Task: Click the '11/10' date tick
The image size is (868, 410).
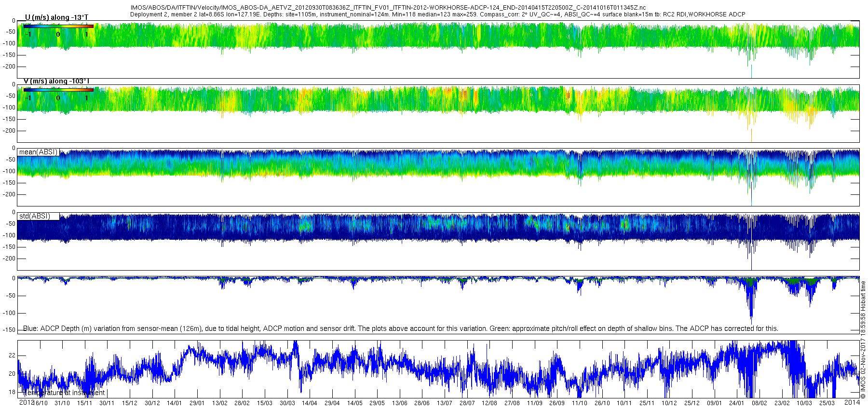Action: click(580, 403)
